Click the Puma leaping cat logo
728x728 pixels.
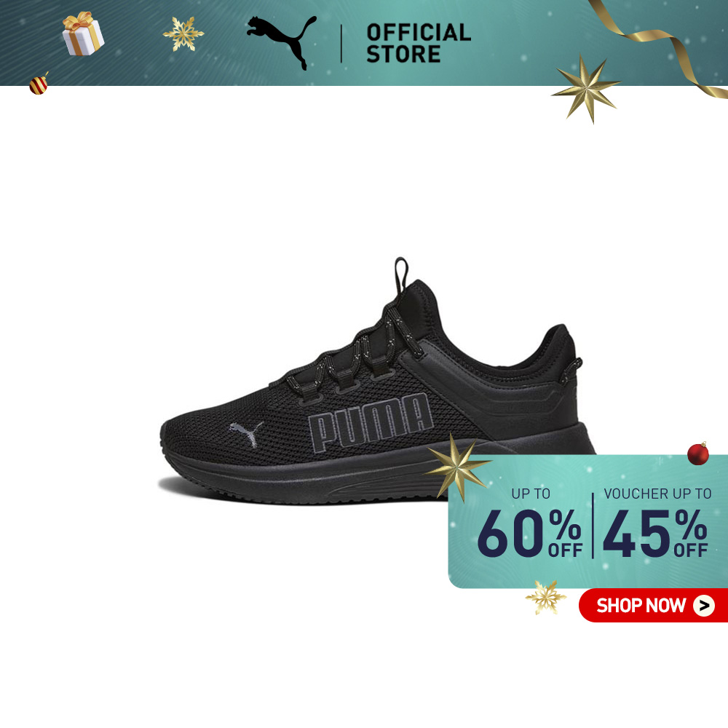coord(282,42)
